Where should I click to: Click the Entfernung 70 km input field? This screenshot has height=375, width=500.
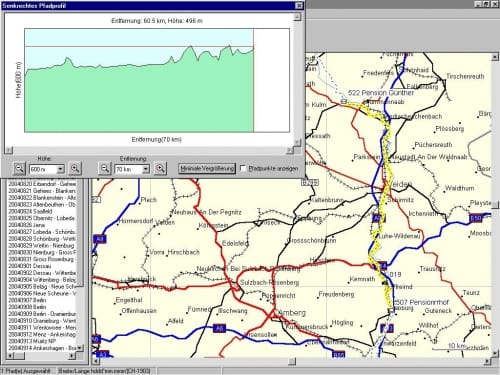point(128,169)
